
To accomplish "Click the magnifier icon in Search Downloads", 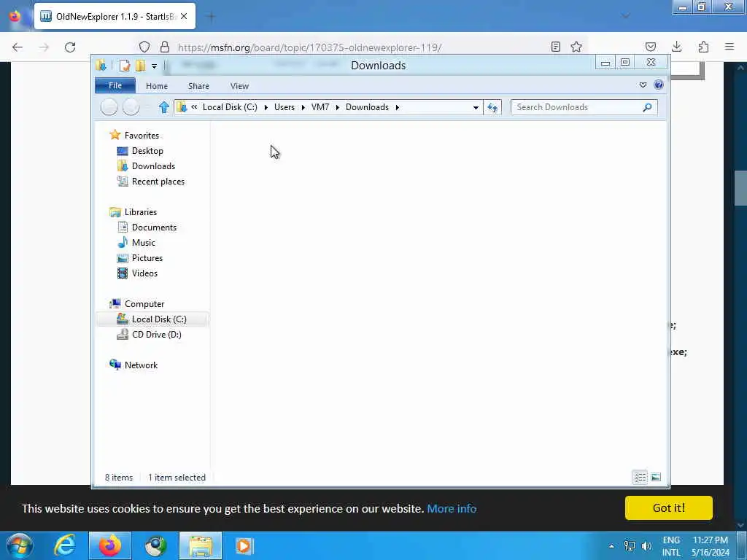I will pos(647,108).
